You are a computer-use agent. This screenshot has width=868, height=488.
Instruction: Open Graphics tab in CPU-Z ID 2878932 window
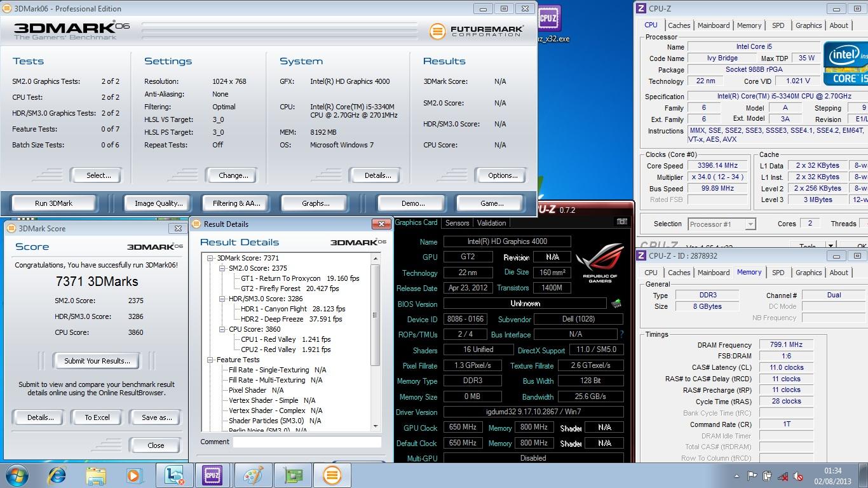(x=808, y=273)
